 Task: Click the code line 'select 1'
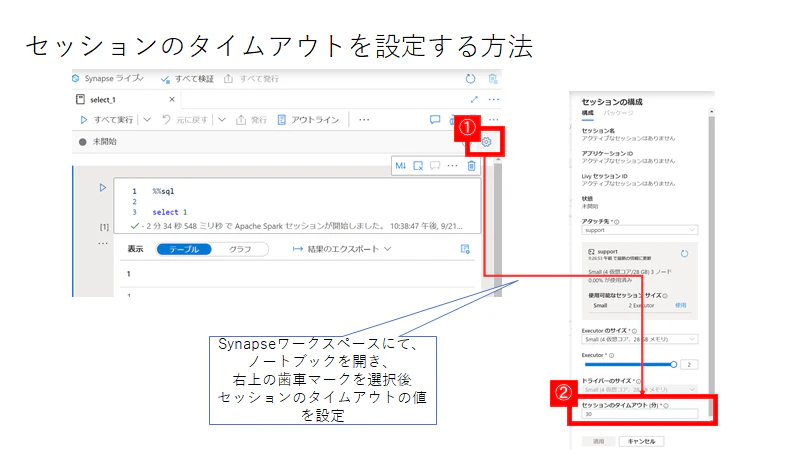click(169, 212)
